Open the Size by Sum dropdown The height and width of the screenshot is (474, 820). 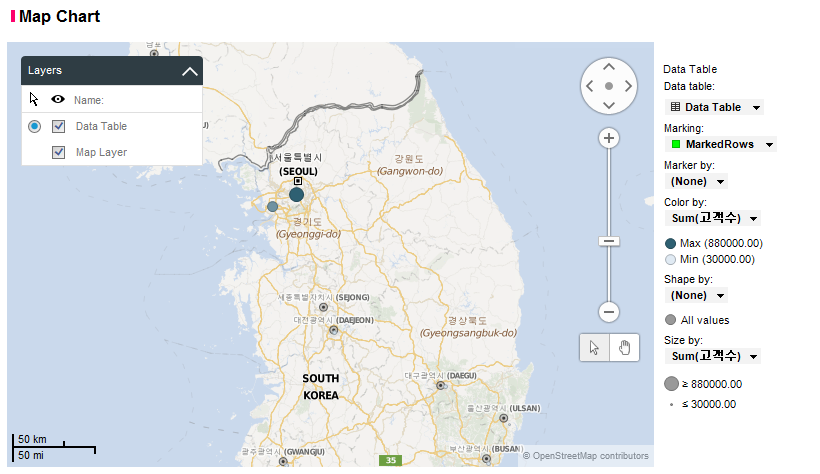click(713, 356)
